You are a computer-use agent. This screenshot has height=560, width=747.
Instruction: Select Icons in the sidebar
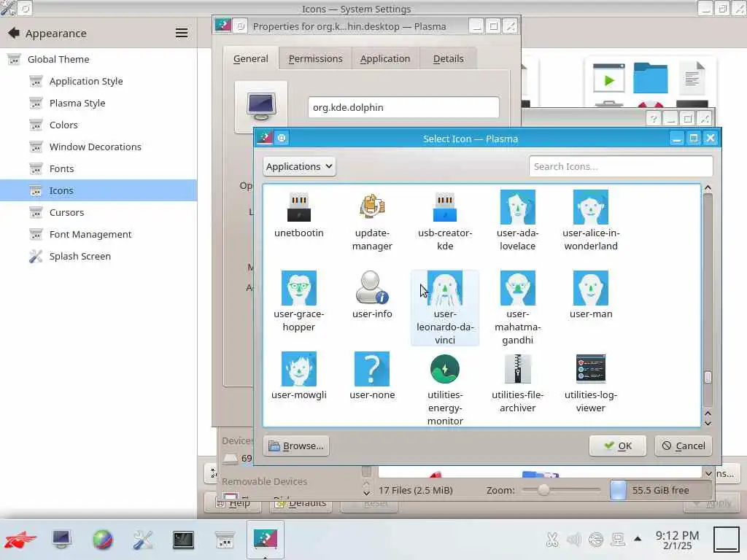(98, 190)
